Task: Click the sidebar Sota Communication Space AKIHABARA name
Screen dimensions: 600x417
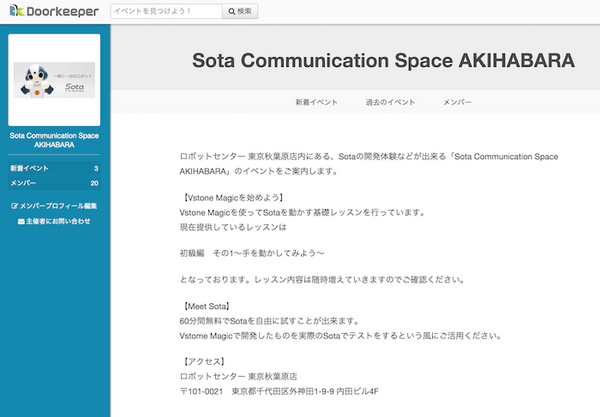Action: click(x=54, y=138)
